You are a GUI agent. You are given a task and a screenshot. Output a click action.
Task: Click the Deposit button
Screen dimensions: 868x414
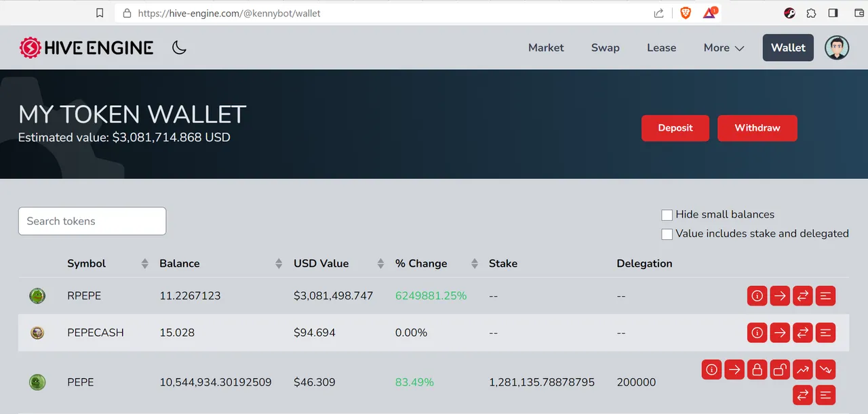coord(675,128)
